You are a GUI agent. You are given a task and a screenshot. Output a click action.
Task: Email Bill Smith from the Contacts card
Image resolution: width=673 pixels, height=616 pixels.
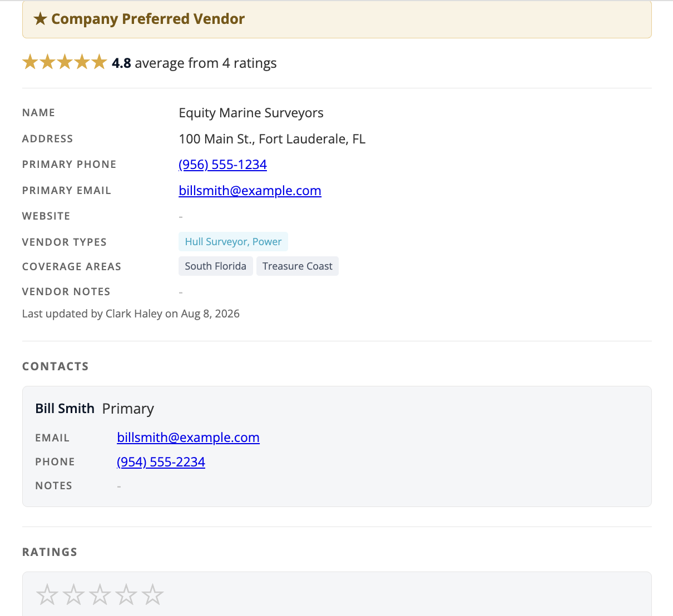(188, 438)
